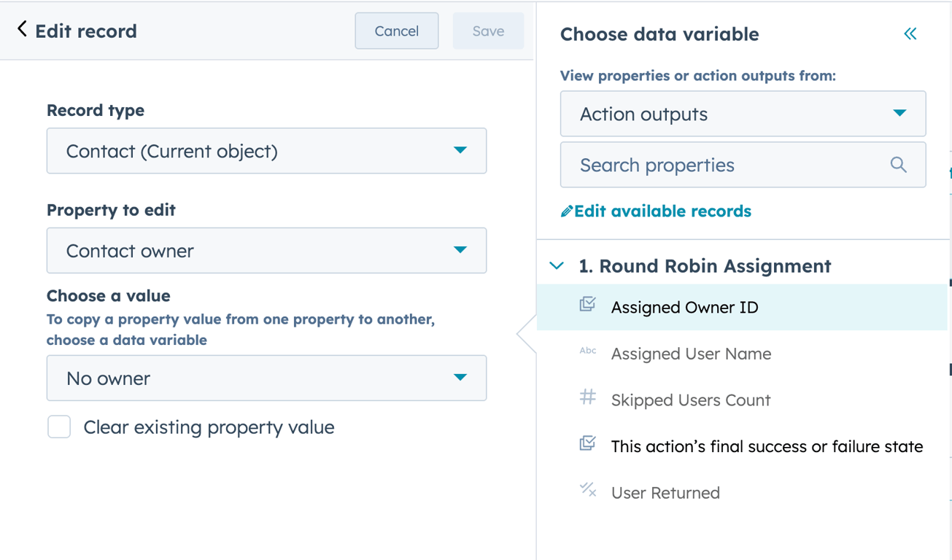Open the Record type dropdown
Viewport: 952px width, 560px height.
266,151
